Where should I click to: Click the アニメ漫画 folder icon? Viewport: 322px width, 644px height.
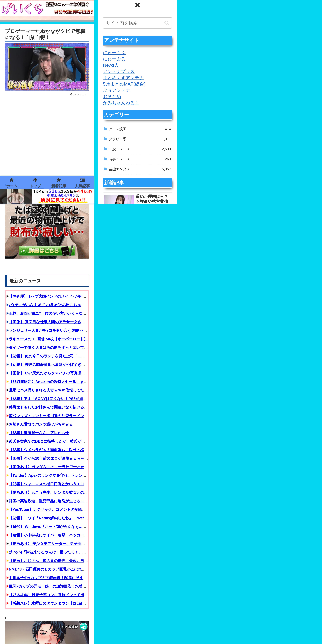tap(105, 129)
